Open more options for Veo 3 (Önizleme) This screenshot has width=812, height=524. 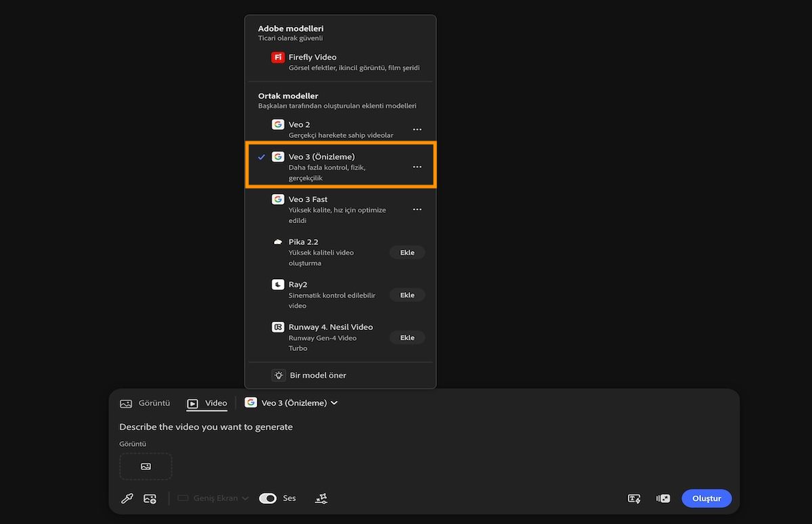pos(417,166)
